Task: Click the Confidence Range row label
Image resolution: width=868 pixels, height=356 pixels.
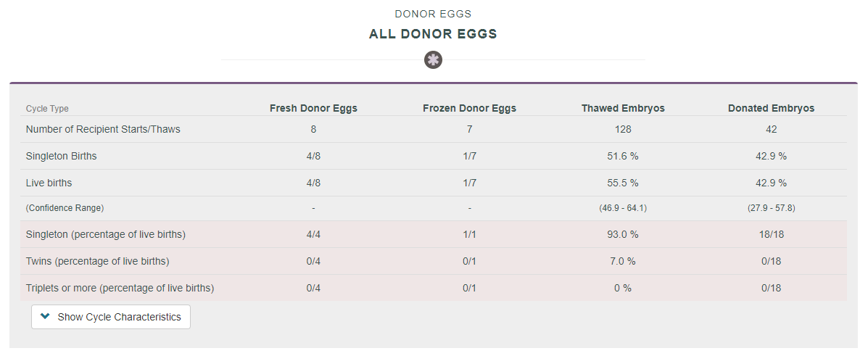Action: (x=65, y=208)
